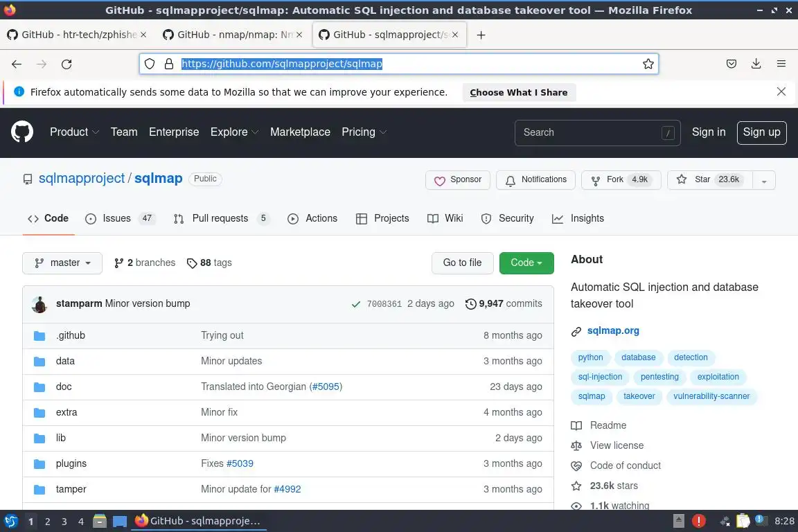Open the Team nav link
Screen dimensions: 798x532
(124, 132)
